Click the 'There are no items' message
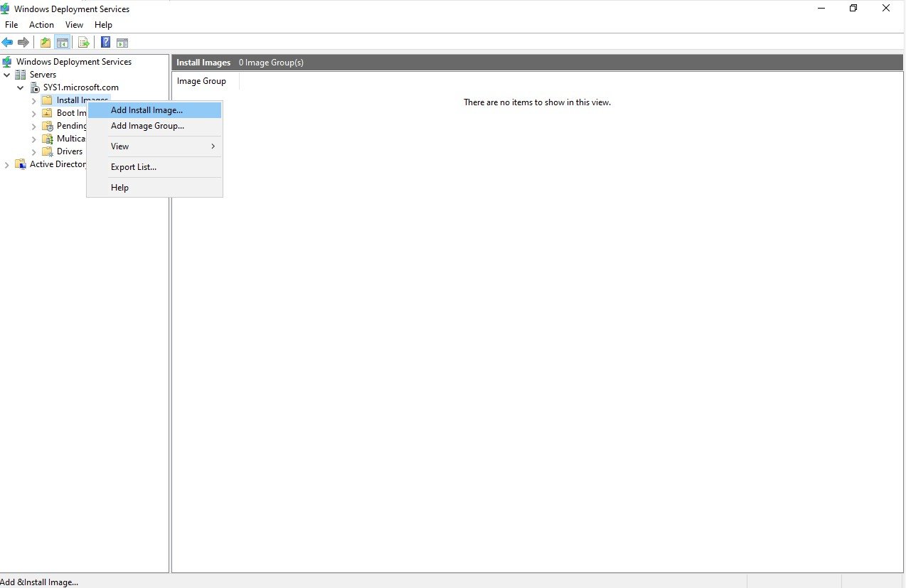The height and width of the screenshot is (588, 906). [x=537, y=102]
